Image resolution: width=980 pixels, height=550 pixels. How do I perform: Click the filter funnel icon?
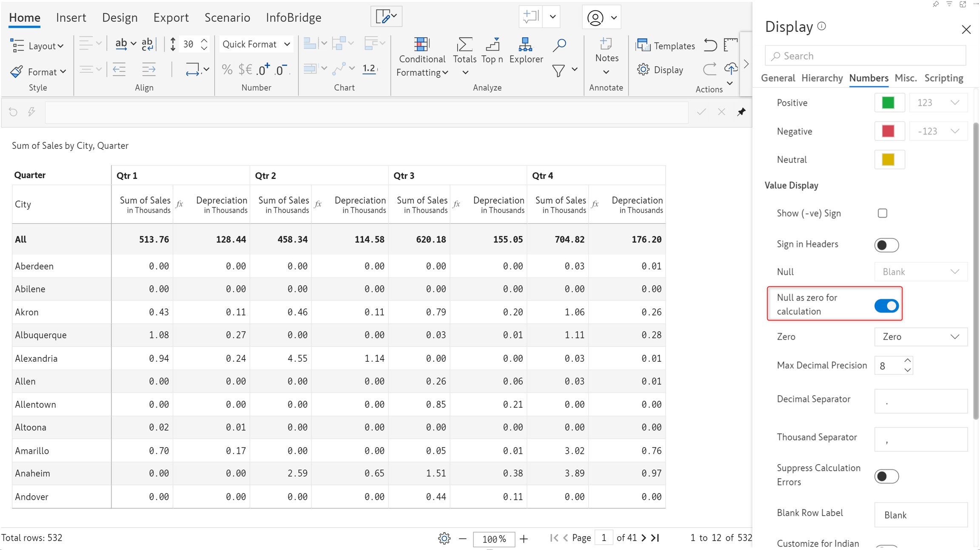pyautogui.click(x=558, y=70)
